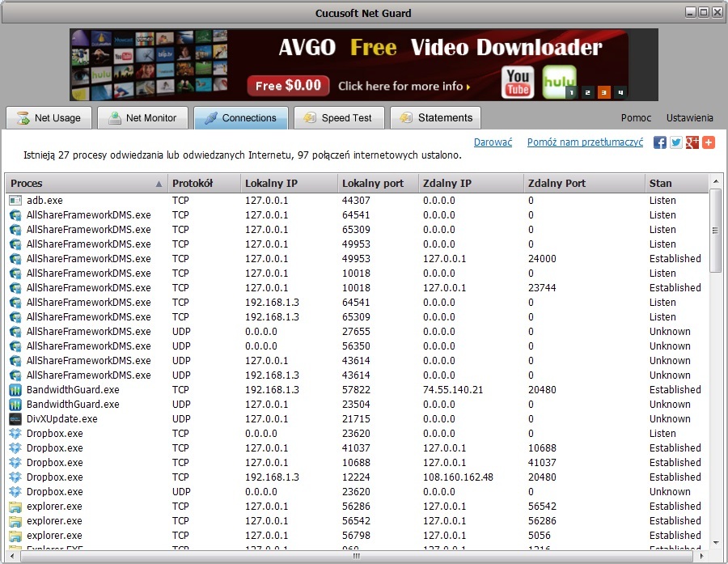
Task: Sort by the Zdalny Port column header
Action: 584,184
